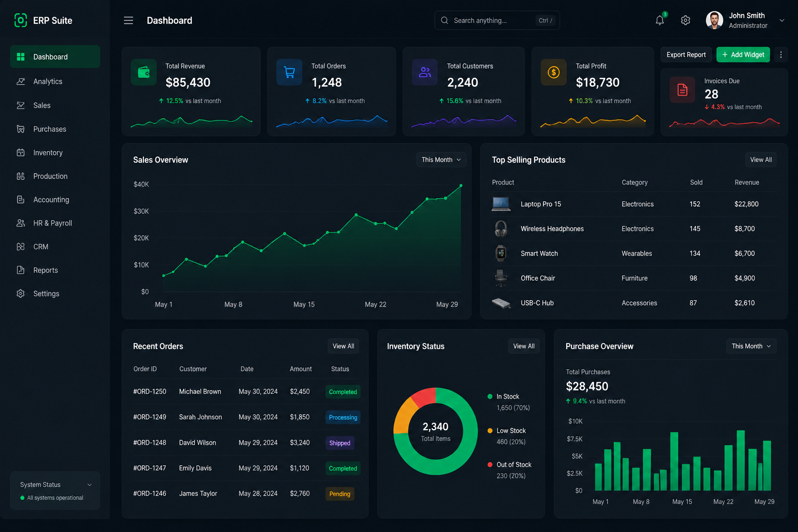Navigate to Reports in sidebar

55,270
